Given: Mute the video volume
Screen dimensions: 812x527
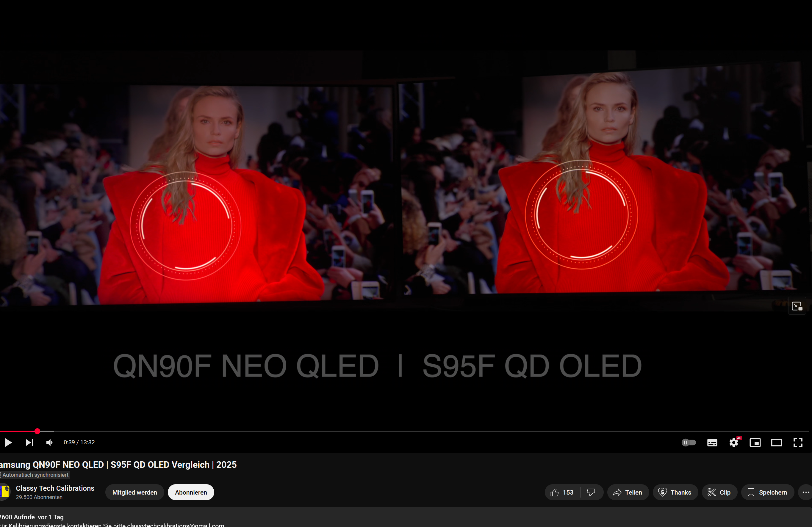Looking at the screenshot, I should tap(50, 443).
